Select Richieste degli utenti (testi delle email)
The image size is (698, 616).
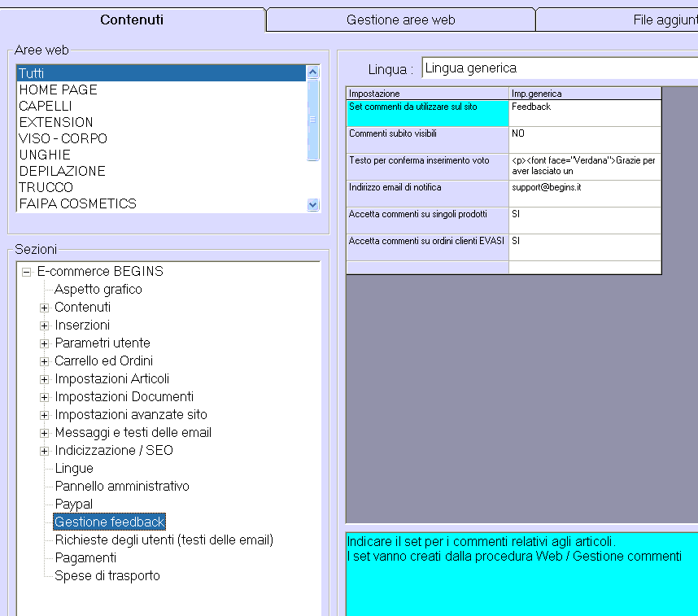pos(164,540)
